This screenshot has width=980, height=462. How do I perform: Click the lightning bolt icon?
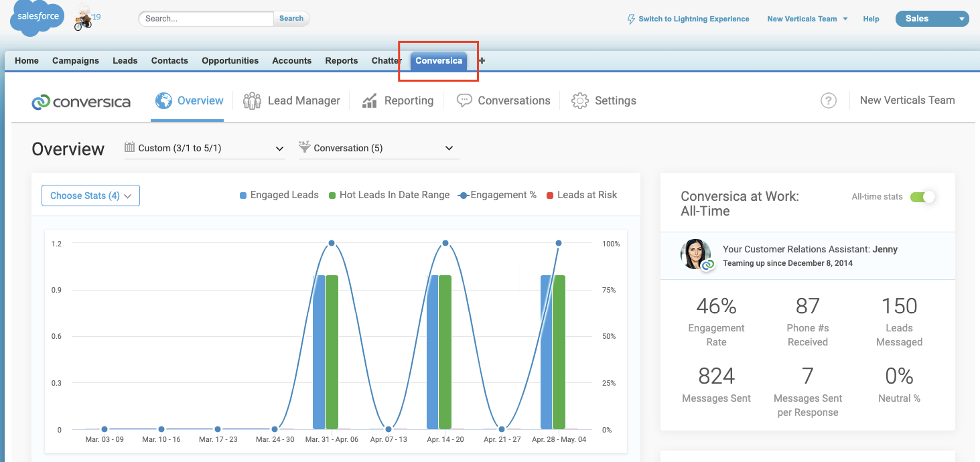click(x=631, y=19)
